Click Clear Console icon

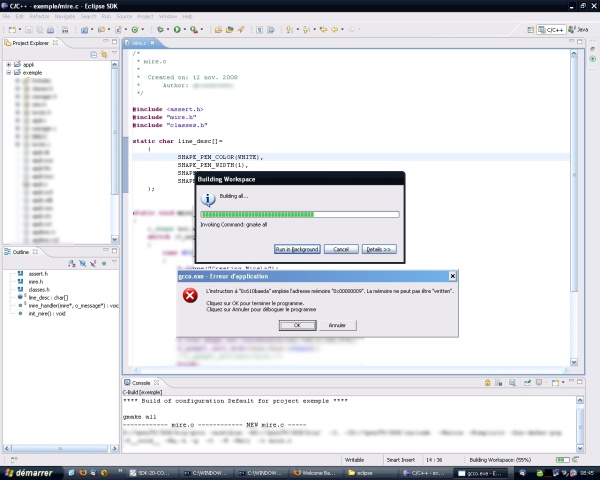(x=499, y=382)
